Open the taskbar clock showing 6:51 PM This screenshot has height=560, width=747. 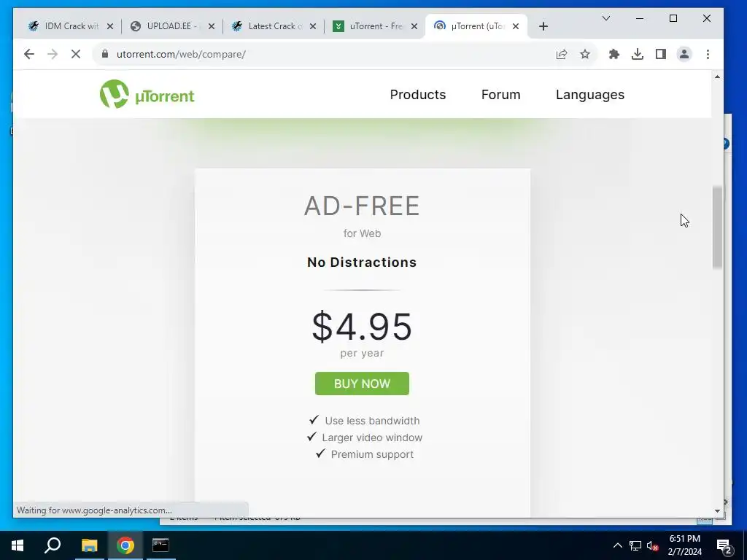pyautogui.click(x=684, y=545)
